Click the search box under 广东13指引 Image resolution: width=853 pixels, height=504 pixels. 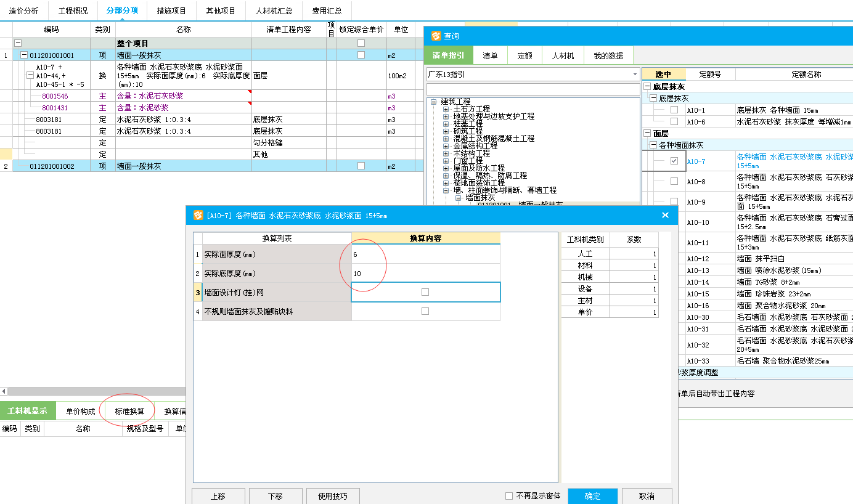click(x=533, y=89)
